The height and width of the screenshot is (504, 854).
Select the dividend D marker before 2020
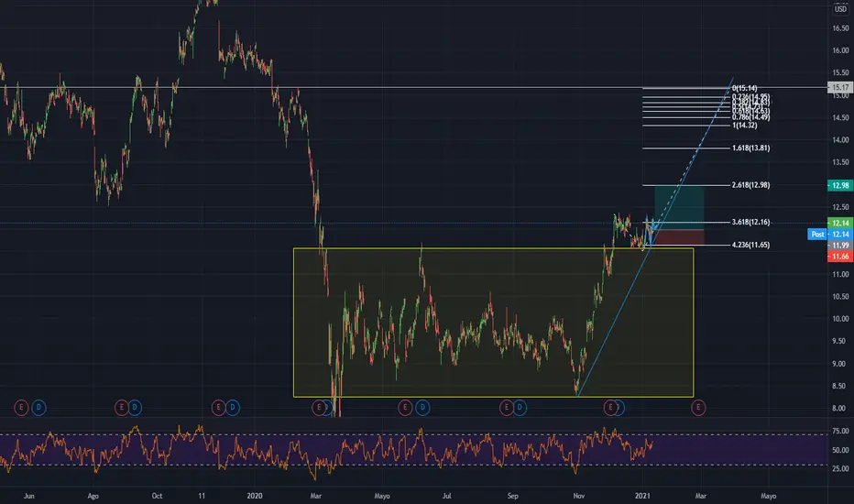pyautogui.click(x=233, y=407)
